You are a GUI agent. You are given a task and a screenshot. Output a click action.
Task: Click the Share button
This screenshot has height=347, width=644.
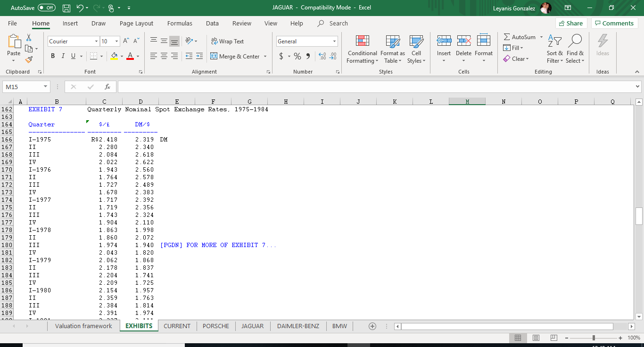tap(570, 23)
